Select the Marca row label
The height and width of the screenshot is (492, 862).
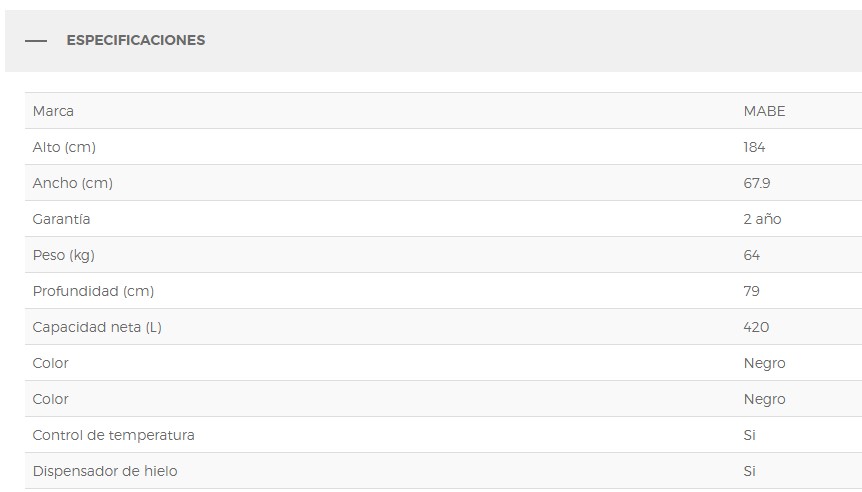coord(53,111)
